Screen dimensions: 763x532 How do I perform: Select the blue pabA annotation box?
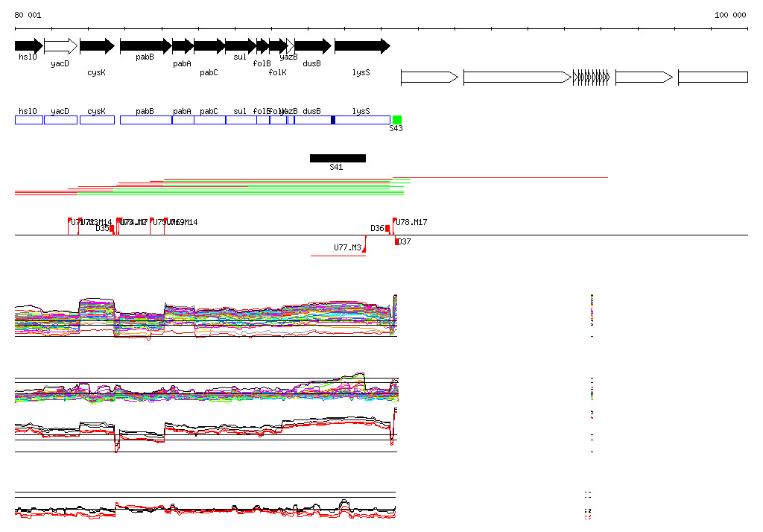(x=183, y=120)
